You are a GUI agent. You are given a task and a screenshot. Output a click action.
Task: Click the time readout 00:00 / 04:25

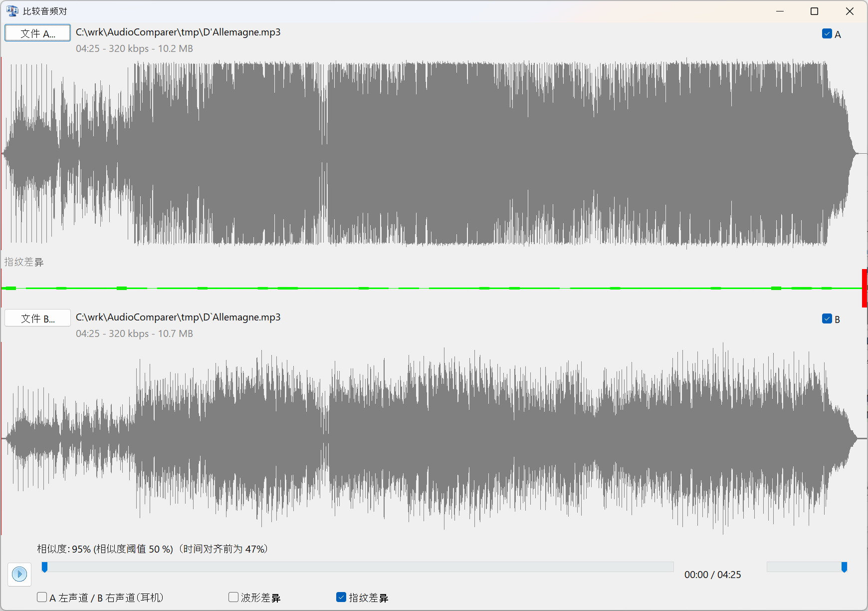(712, 575)
